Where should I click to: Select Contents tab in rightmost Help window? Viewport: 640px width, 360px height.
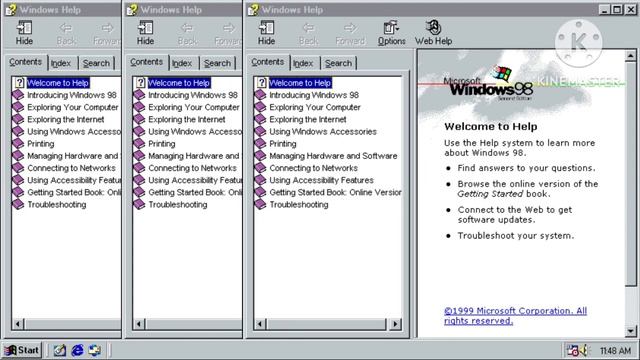click(x=268, y=62)
